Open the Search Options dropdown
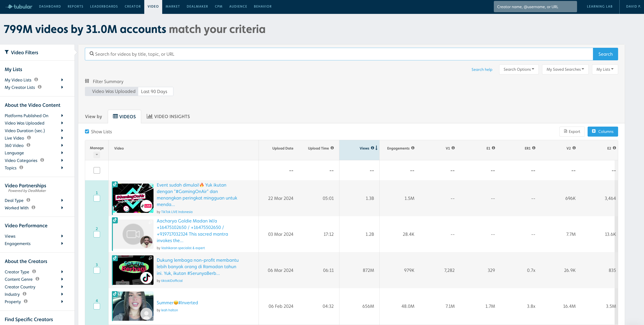This screenshot has width=644, height=325. [519, 69]
